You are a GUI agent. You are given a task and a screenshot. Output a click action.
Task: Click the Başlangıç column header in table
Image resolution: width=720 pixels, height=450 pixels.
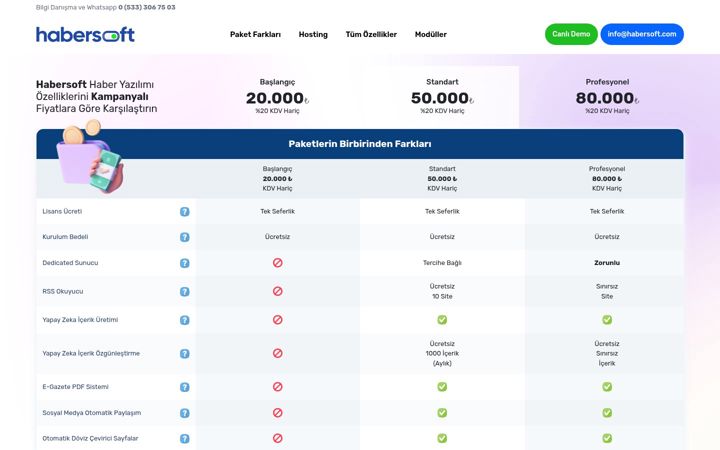277,179
